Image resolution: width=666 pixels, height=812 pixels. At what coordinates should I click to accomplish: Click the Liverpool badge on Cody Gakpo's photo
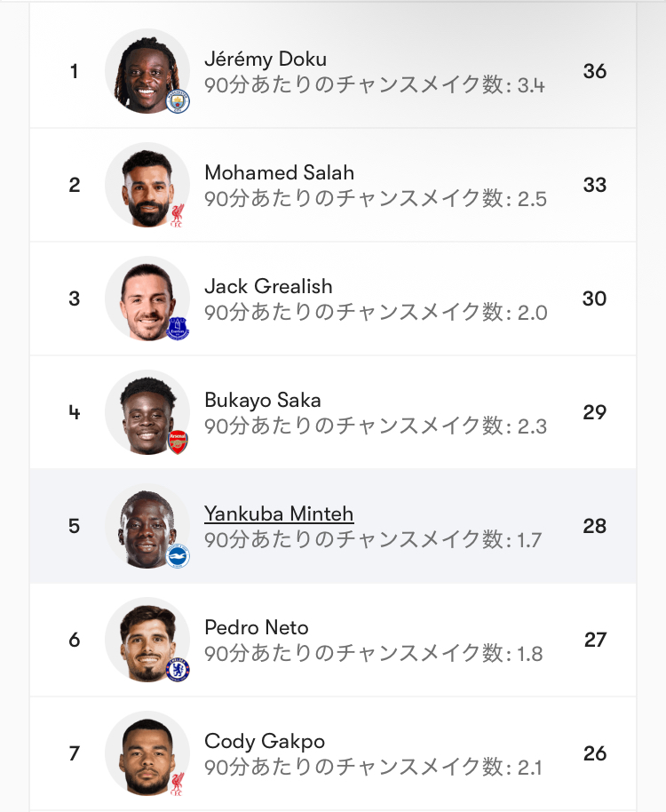click(178, 784)
